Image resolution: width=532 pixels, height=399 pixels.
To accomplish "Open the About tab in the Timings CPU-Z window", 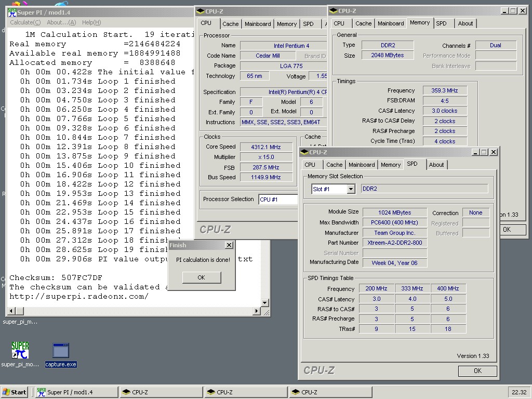I will pyautogui.click(x=465, y=23).
